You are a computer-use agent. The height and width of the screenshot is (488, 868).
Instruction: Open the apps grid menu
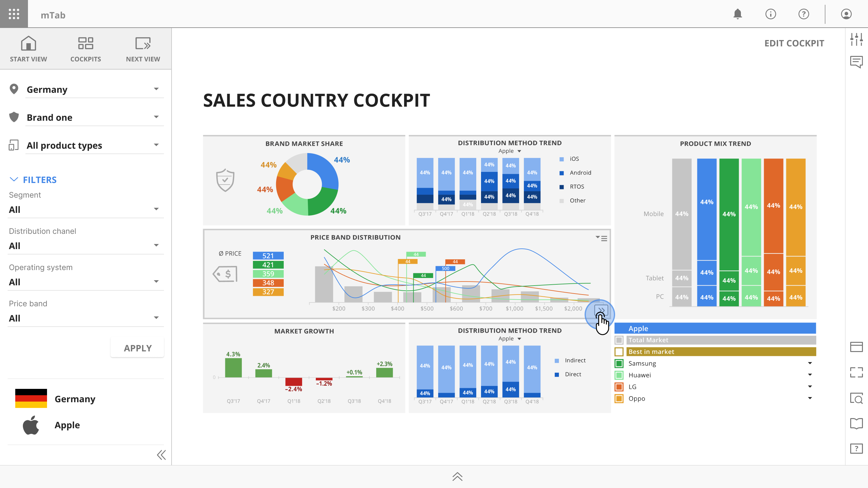point(14,14)
